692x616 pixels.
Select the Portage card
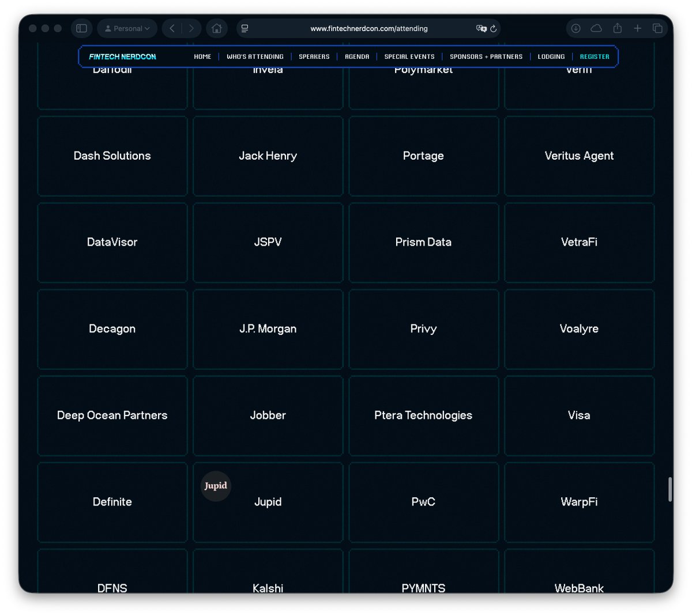pos(424,156)
